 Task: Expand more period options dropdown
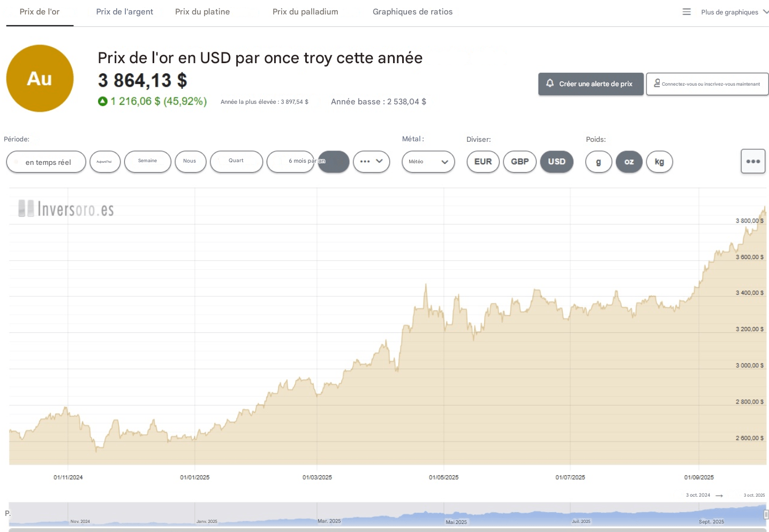pyautogui.click(x=371, y=162)
